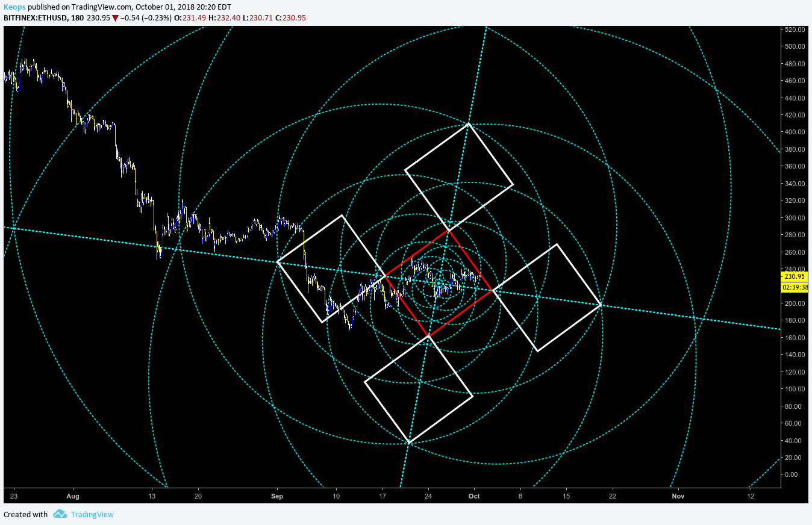Click 260.00 on the price axis
Screen dimensions: 812x525
(x=794, y=252)
